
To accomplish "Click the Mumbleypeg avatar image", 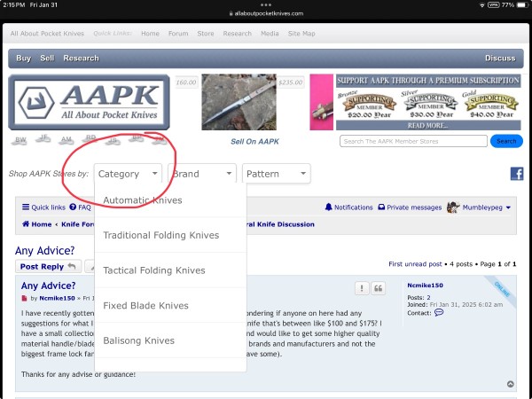I will (453, 207).
